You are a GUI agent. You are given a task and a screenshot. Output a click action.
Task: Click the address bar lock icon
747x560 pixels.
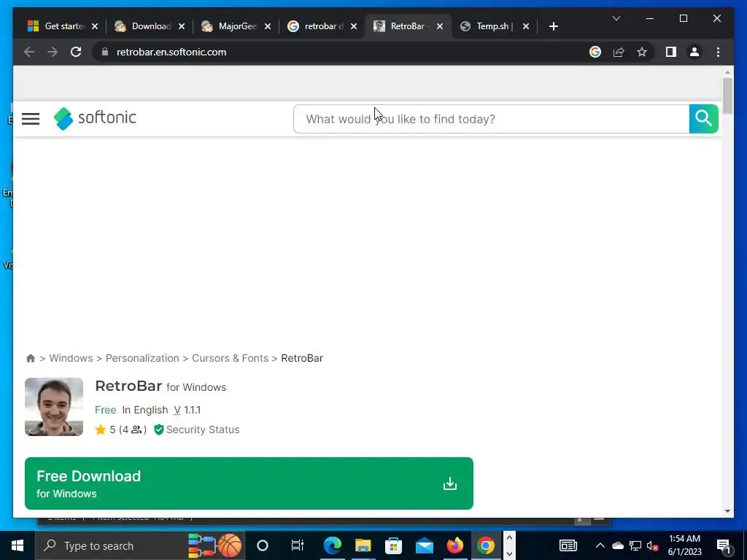pos(105,52)
